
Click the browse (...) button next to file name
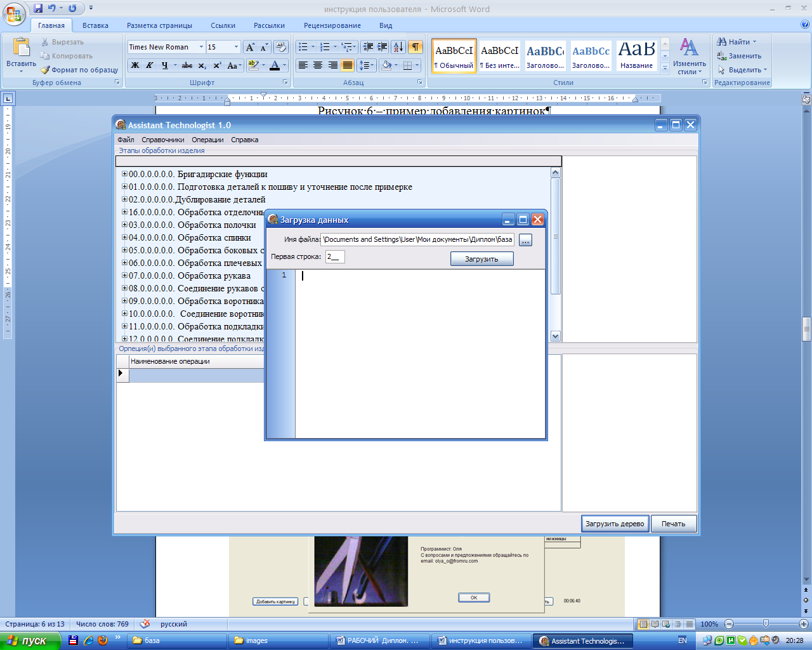coord(525,240)
